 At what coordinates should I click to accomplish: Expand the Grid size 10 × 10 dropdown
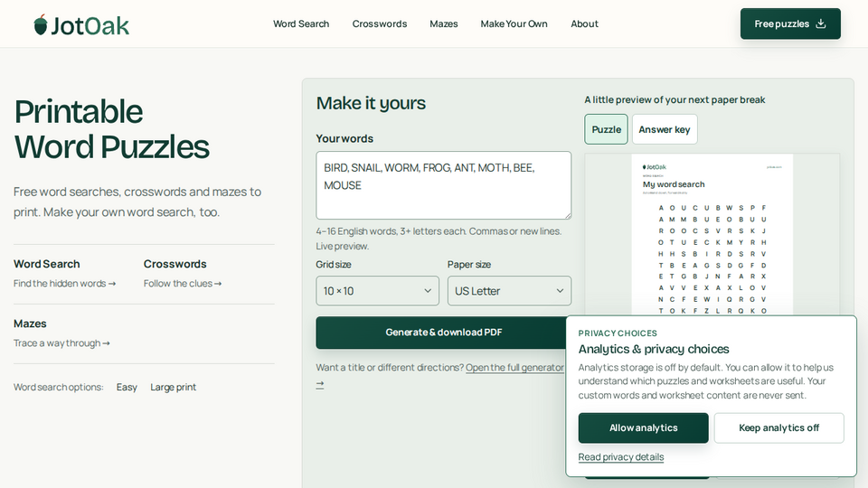click(378, 291)
